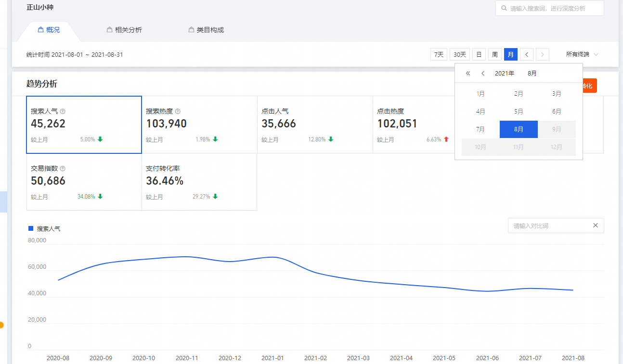Go to previous period using left chevron button

(x=527, y=54)
